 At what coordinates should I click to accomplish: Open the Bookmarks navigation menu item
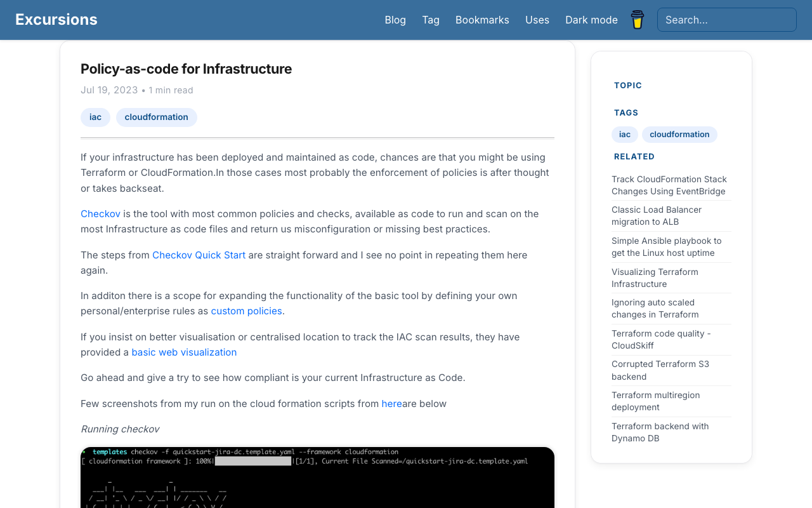pos(482,20)
